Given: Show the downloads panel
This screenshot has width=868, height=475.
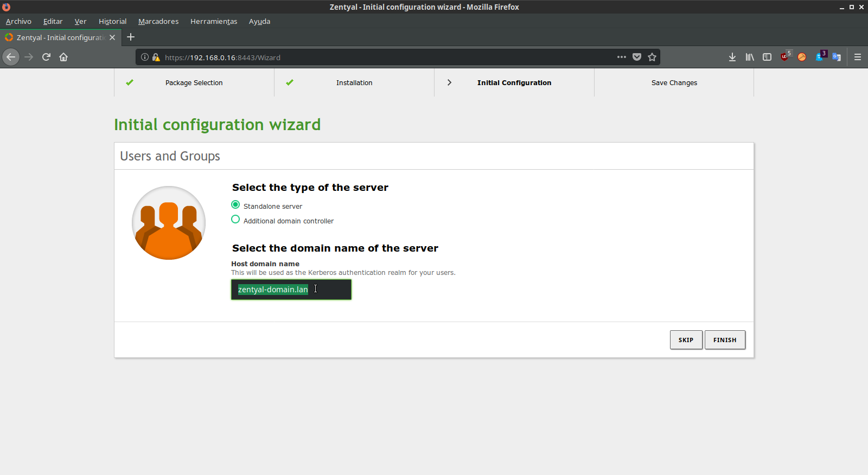Looking at the screenshot, I should [x=732, y=57].
